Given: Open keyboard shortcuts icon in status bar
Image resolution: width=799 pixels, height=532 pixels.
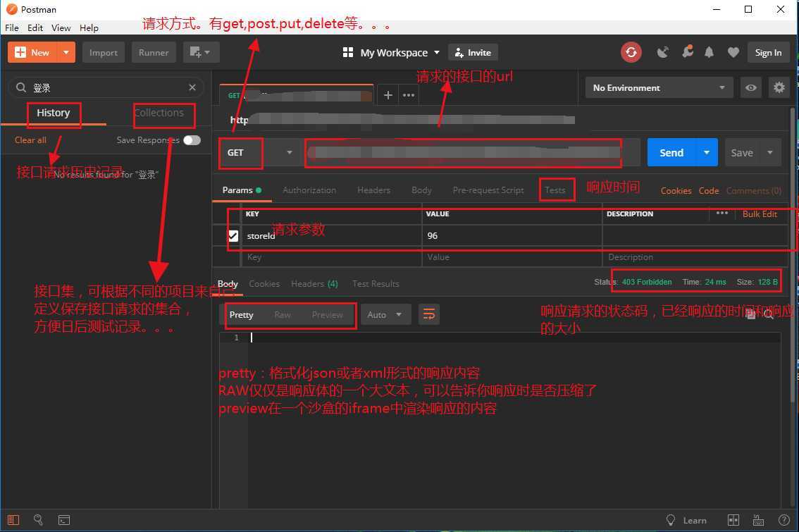Looking at the screenshot, I should coord(758,520).
